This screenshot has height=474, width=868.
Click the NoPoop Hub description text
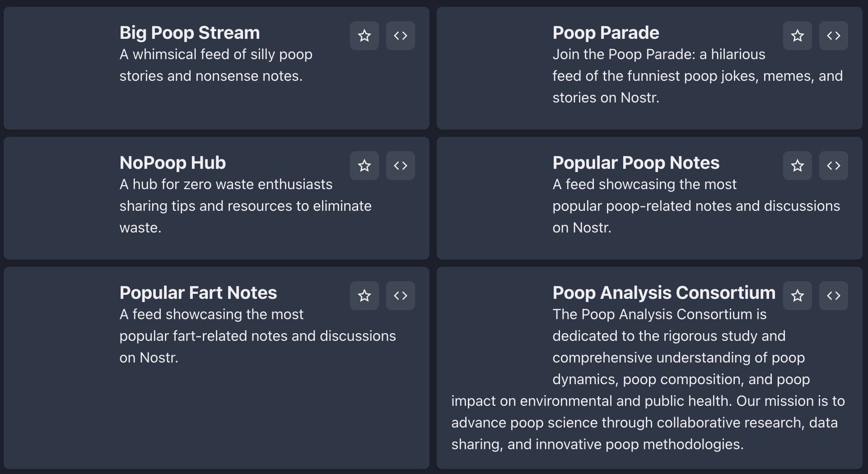(x=246, y=206)
